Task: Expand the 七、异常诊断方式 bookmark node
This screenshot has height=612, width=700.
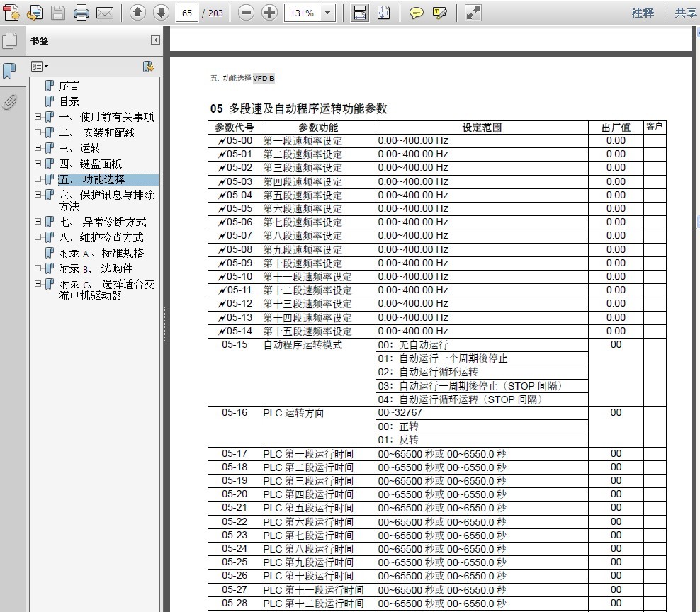Action: click(38, 222)
